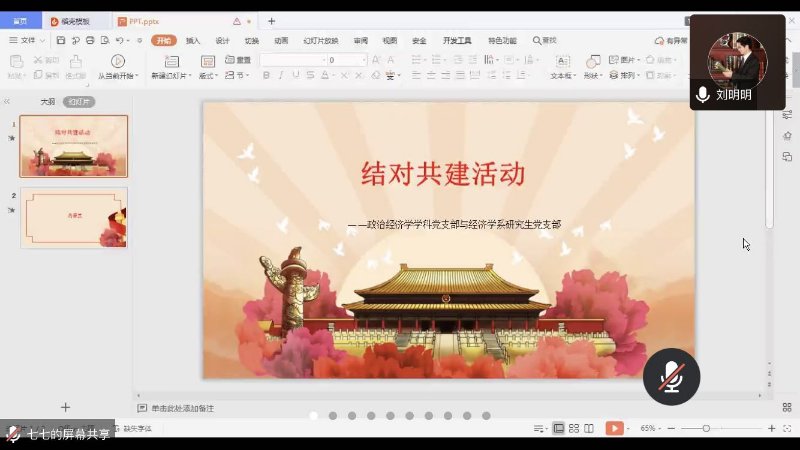Switch to the 设计 design tab

[x=222, y=41]
